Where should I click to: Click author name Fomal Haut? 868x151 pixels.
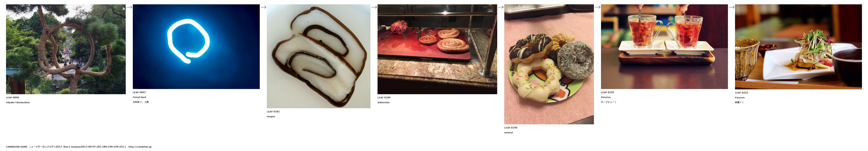140,97
